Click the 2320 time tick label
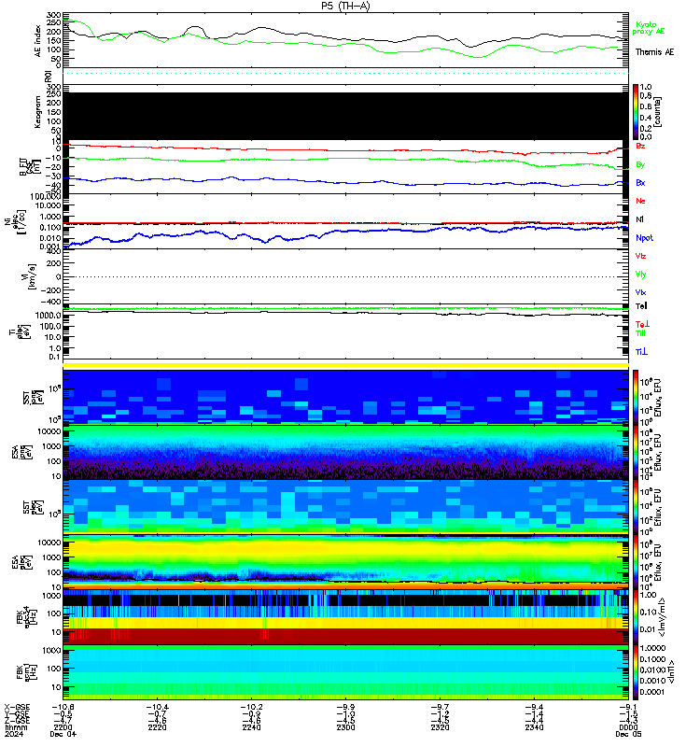This screenshot has width=700, height=747. 440,727
